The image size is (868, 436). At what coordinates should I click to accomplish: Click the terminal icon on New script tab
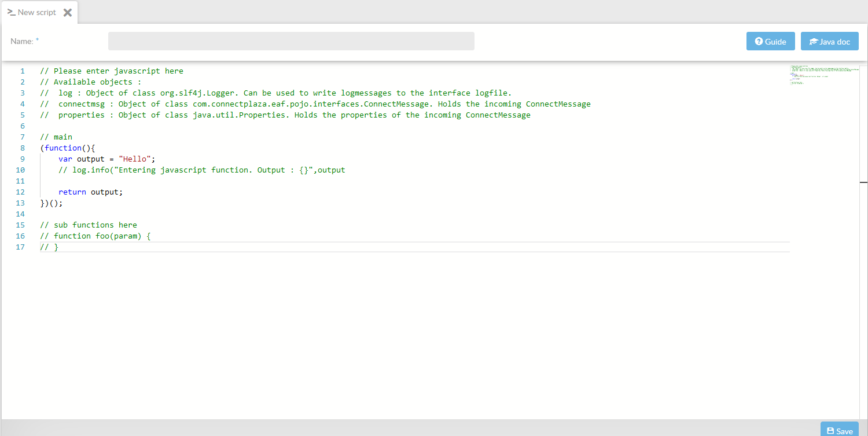[x=12, y=12]
